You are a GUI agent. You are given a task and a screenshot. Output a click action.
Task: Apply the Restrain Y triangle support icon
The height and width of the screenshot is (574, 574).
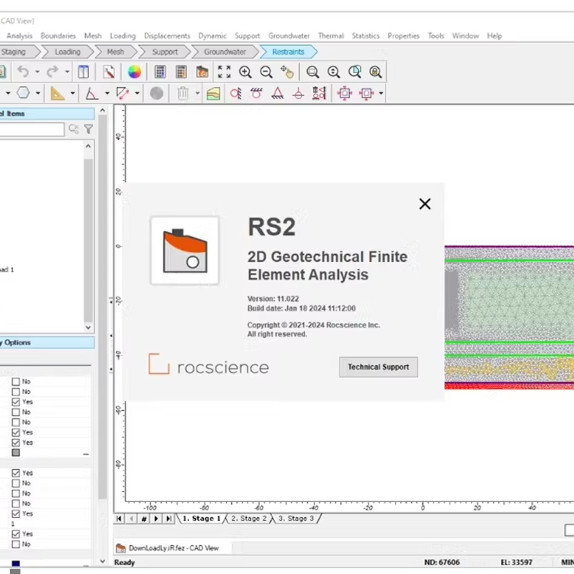pyautogui.click(x=277, y=93)
